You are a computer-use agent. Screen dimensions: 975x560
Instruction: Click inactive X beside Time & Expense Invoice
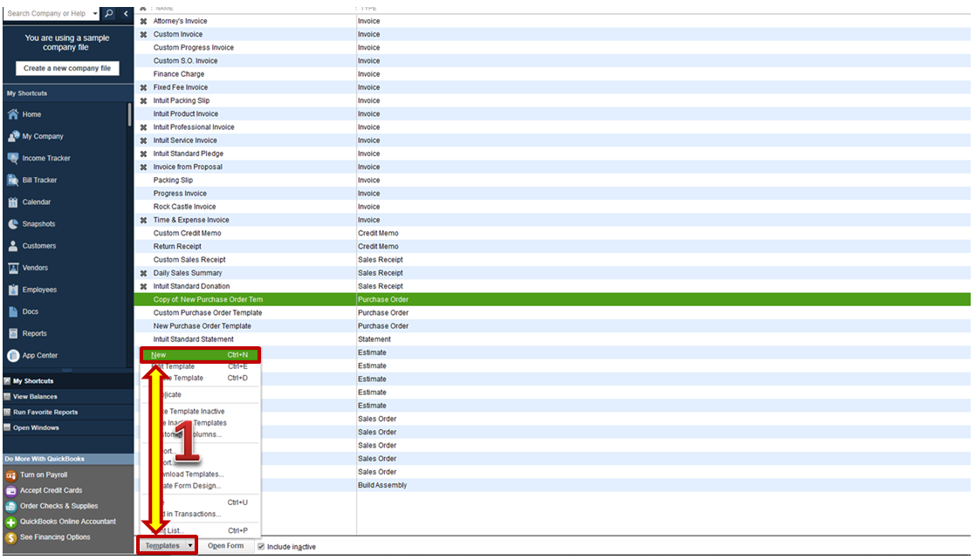coord(144,220)
